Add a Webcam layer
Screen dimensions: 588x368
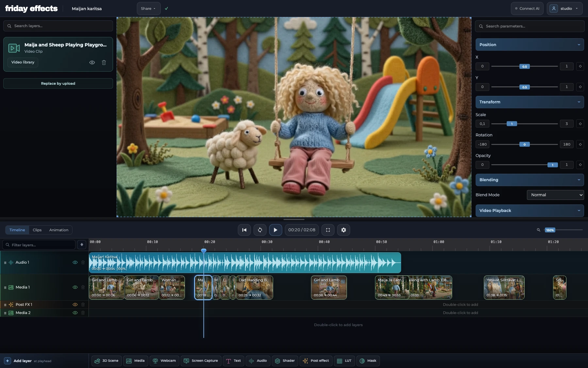click(x=164, y=361)
